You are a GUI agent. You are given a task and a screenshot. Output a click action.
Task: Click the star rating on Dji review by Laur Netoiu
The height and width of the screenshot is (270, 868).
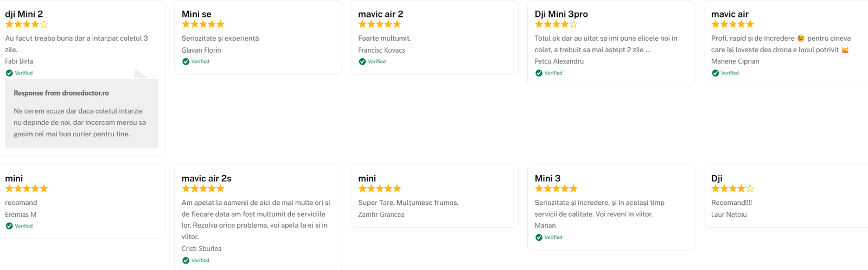pyautogui.click(x=732, y=189)
